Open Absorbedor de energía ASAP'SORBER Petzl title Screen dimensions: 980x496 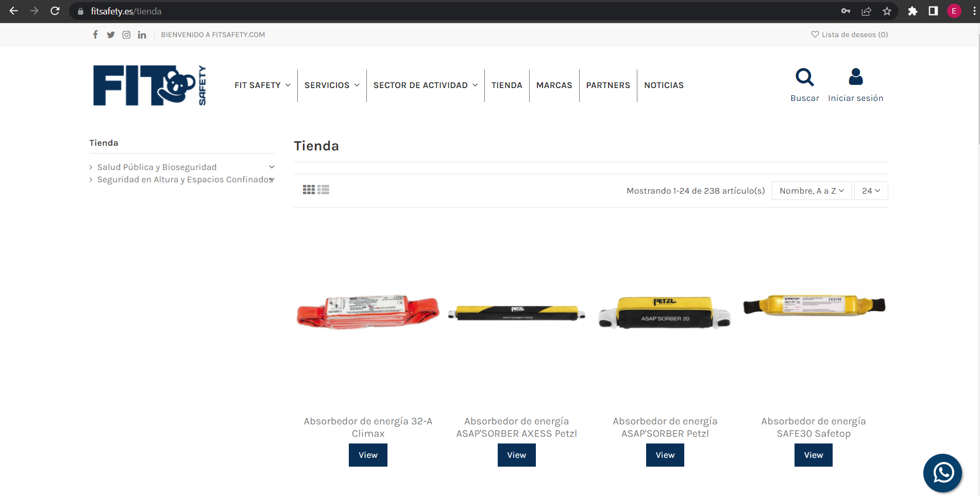pyautogui.click(x=665, y=427)
